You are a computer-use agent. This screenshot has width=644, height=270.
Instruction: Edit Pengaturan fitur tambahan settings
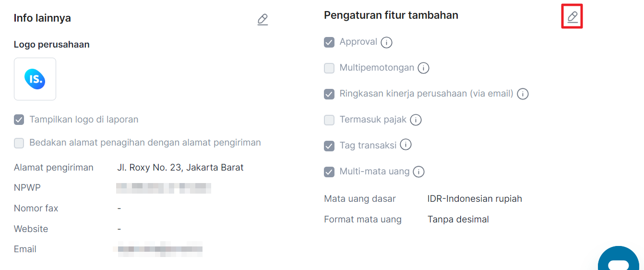coord(572,17)
